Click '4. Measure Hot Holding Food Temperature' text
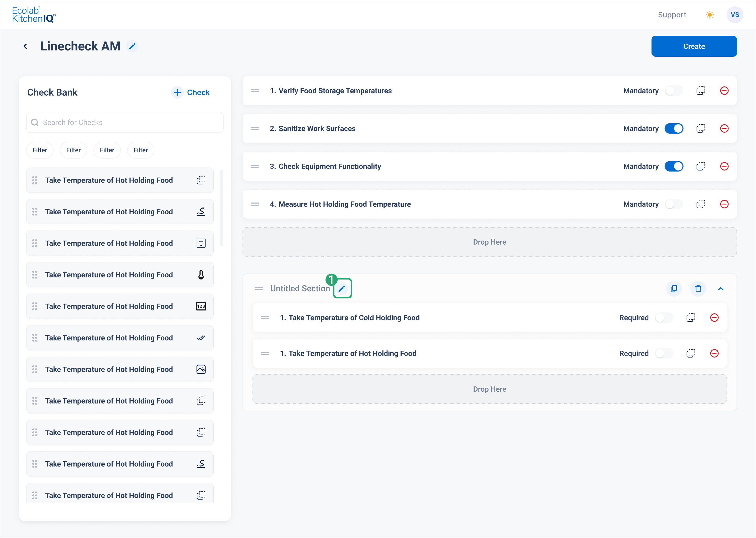 [340, 204]
